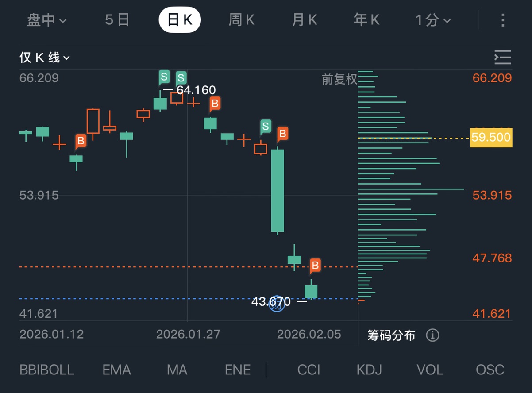This screenshot has height=393, width=532.
Task: Select the EMA indicator
Action: click(116, 370)
